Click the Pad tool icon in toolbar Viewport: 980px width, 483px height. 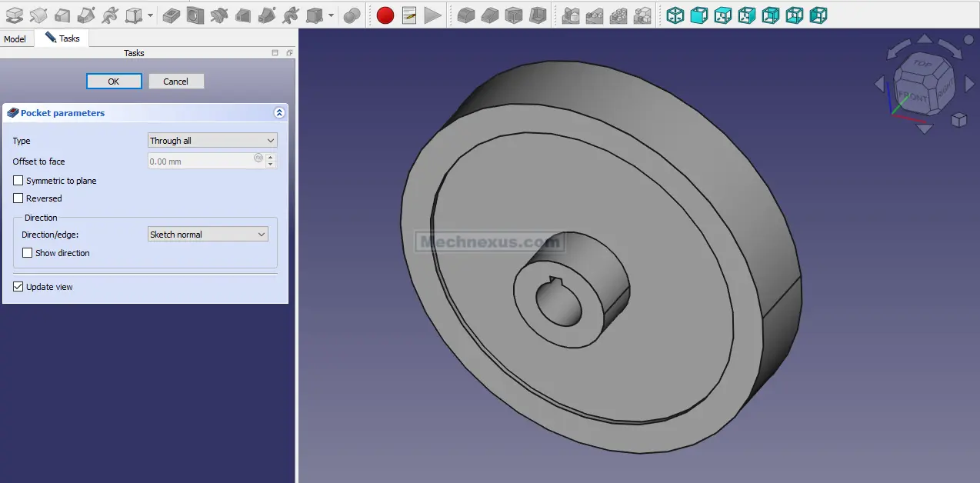coord(14,15)
